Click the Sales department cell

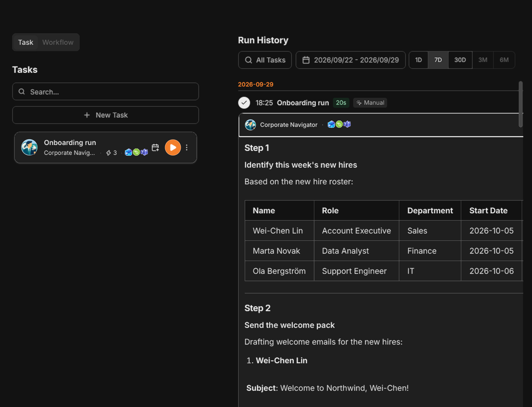click(x=430, y=231)
